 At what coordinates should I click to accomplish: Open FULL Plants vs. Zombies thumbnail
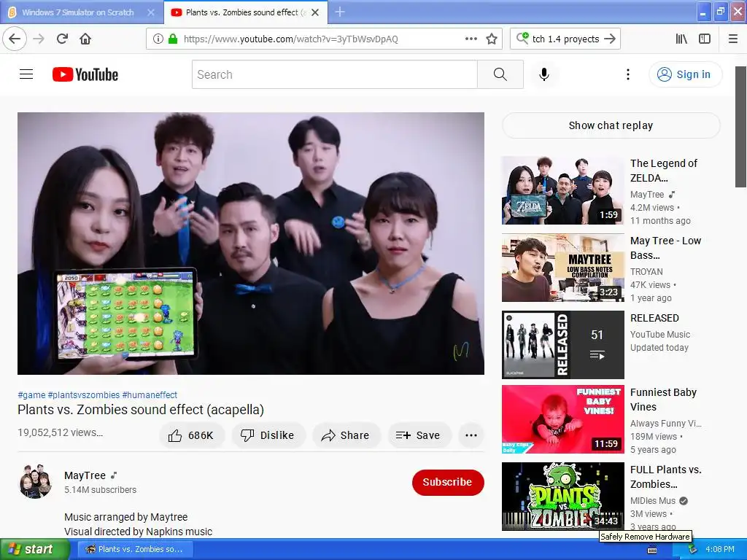tap(562, 496)
